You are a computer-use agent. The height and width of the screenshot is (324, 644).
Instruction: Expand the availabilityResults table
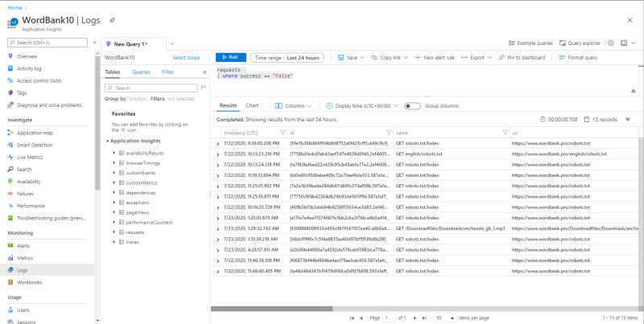click(114, 153)
